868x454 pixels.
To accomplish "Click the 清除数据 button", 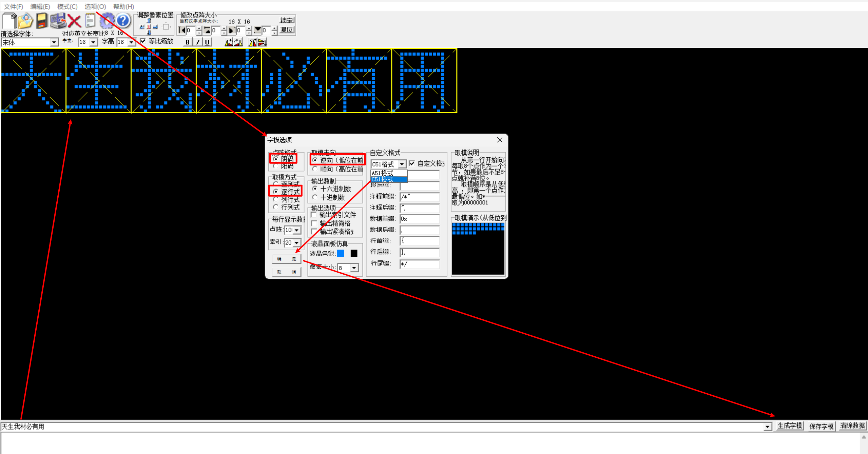I will pyautogui.click(x=852, y=426).
